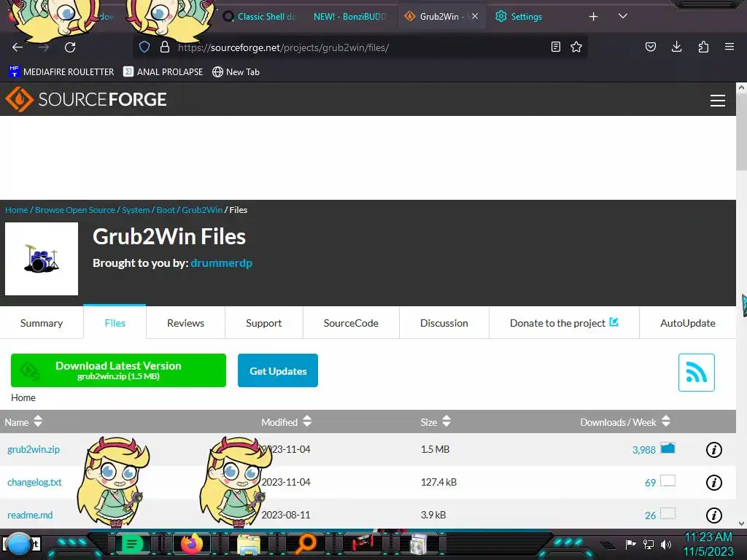This screenshot has height=560, width=747.
Task: Open the extensions puzzle icon
Action: point(703,47)
